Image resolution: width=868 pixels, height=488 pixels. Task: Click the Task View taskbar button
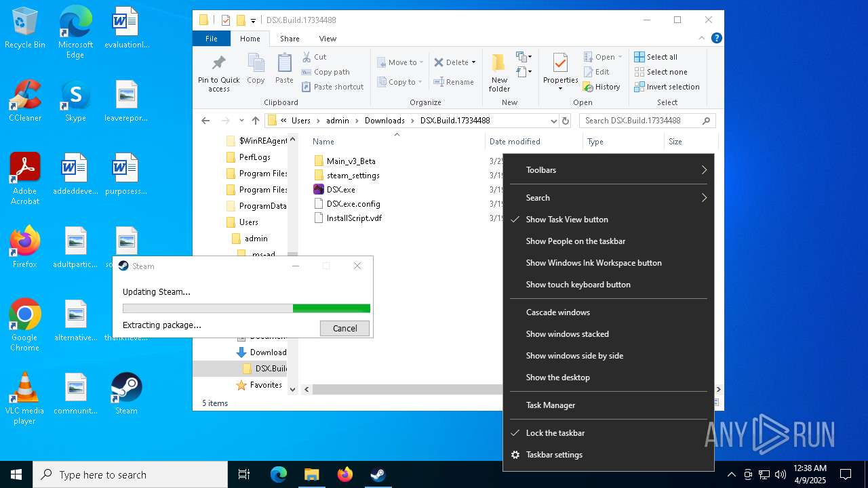click(244, 474)
